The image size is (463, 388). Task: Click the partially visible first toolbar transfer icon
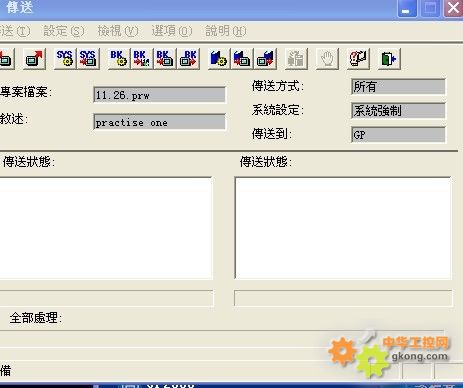(7, 59)
